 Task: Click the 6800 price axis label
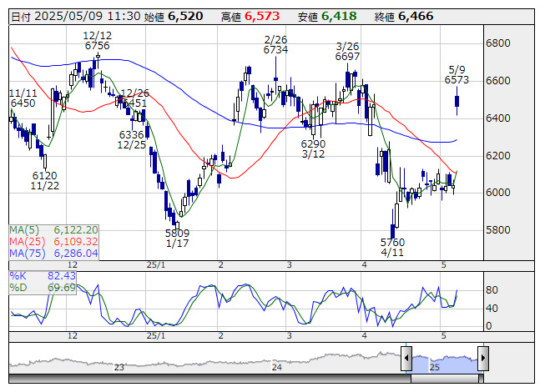point(498,43)
